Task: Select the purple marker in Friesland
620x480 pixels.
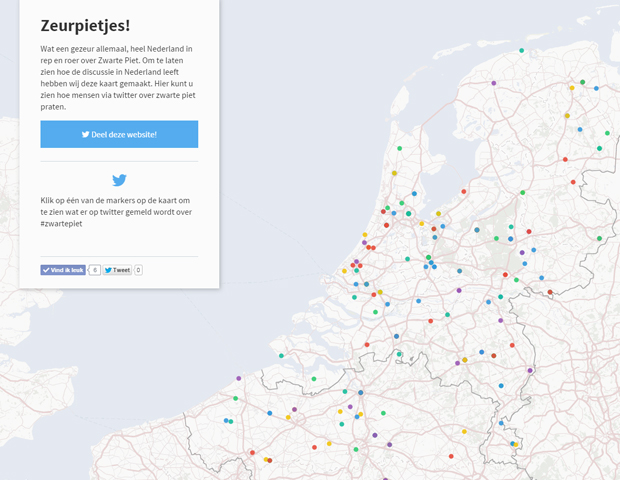Action: point(493,83)
